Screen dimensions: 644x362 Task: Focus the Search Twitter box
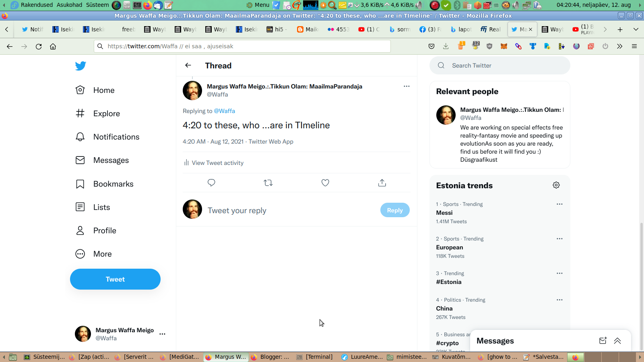pos(500,65)
